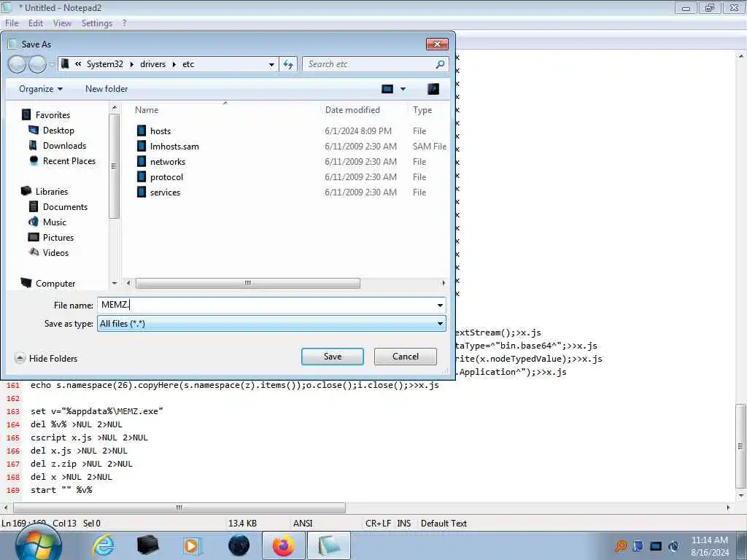Collapse folders with Hide Folders
The width and height of the screenshot is (747, 560).
46,358
